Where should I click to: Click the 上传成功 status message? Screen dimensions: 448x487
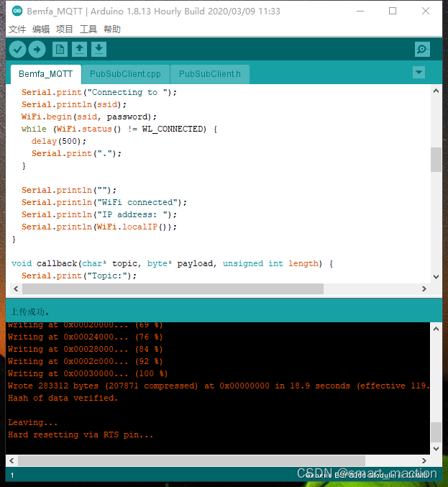click(29, 311)
